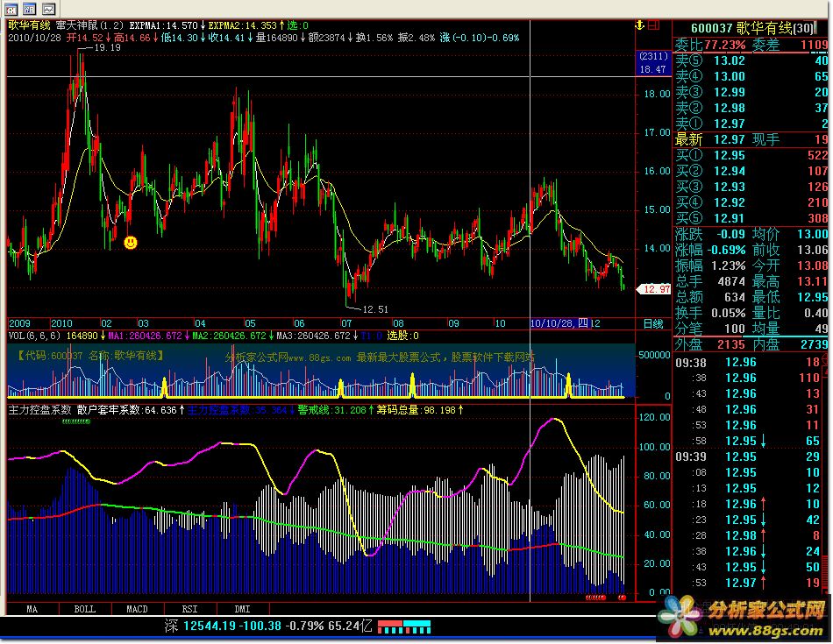Image resolution: width=833 pixels, height=644 pixels.
Task: Click the 09:38 first tick row
Action: coord(749,363)
